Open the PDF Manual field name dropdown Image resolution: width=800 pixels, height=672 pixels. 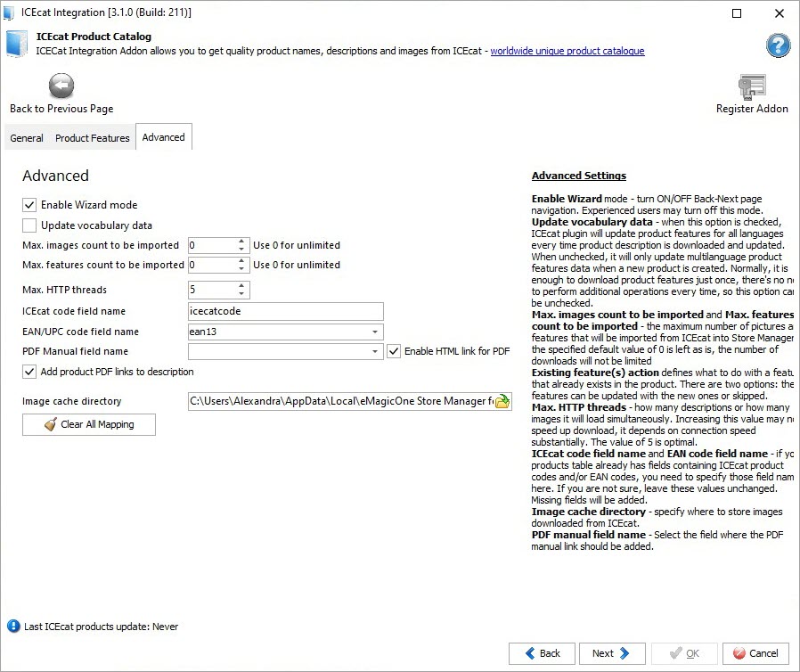coord(375,351)
